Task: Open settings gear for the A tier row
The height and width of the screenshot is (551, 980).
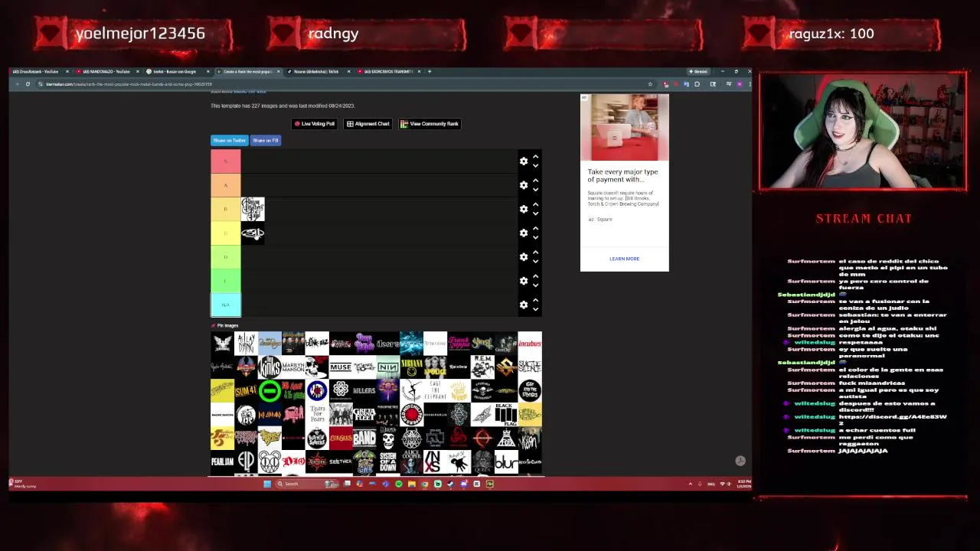Action: [524, 185]
